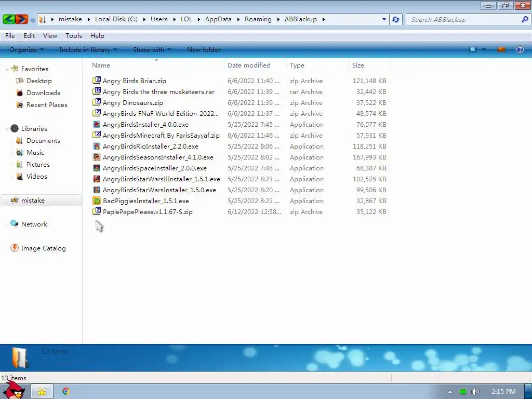Image resolution: width=532 pixels, height=399 pixels.
Task: Click the file explorer taskbar button
Action: [42, 392]
